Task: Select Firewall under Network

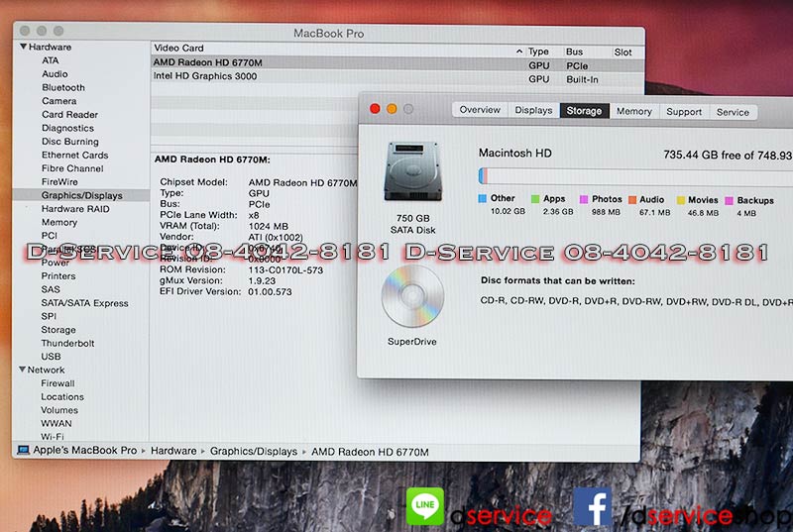Action: coord(57,383)
